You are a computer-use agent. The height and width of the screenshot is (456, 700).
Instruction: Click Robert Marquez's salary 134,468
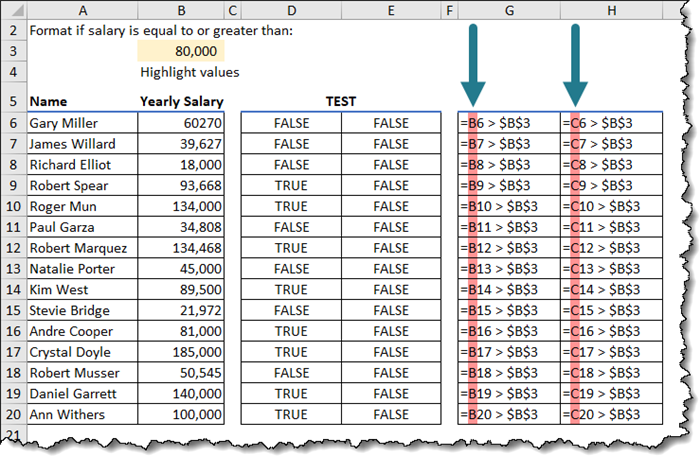pos(181,248)
